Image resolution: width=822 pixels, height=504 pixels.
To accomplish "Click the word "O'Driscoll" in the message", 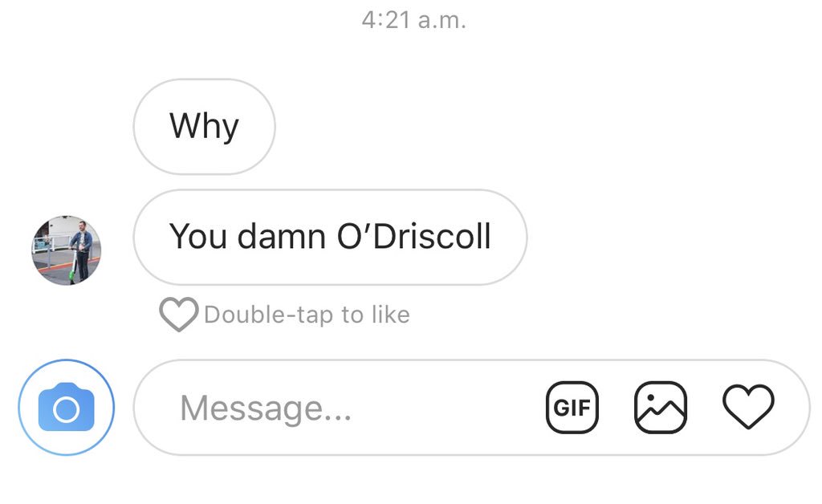I will pos(413,236).
